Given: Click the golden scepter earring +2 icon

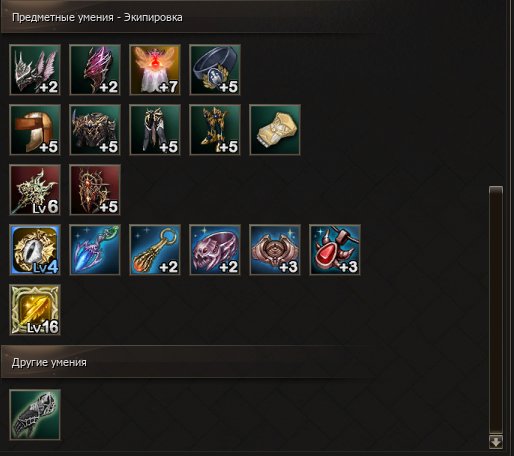Looking at the screenshot, I should pos(155,250).
